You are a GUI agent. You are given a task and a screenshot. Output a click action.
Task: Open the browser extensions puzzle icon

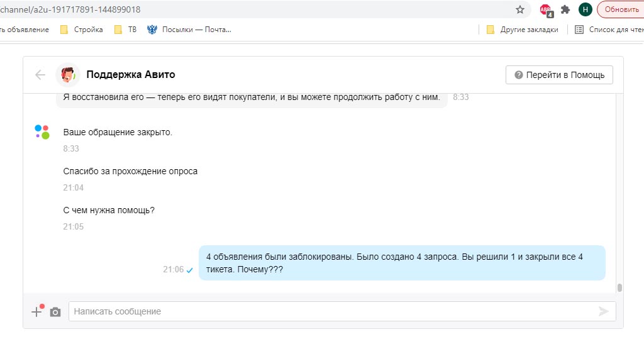click(565, 9)
